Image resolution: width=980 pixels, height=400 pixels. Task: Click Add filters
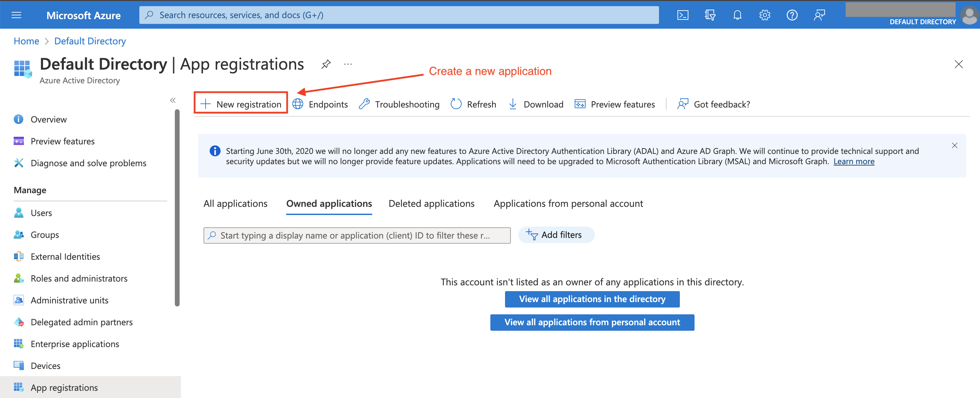click(556, 235)
